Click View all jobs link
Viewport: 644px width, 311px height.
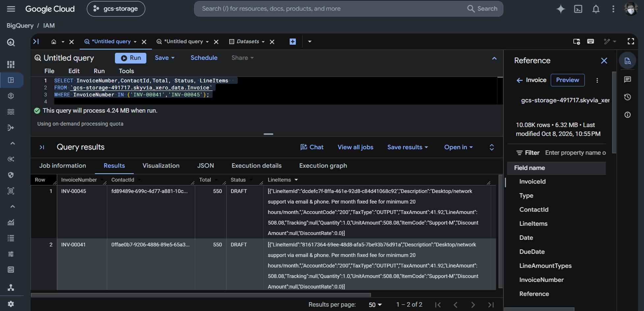coord(355,147)
